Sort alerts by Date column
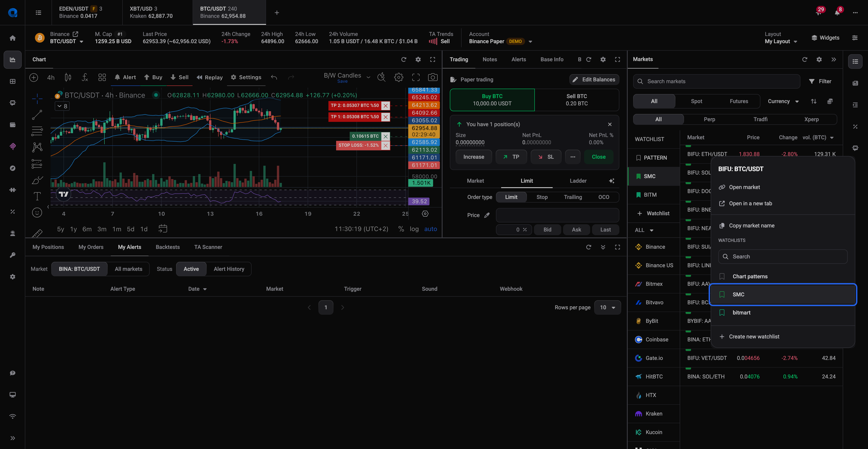Image resolution: width=868 pixels, height=449 pixels. coord(198,289)
